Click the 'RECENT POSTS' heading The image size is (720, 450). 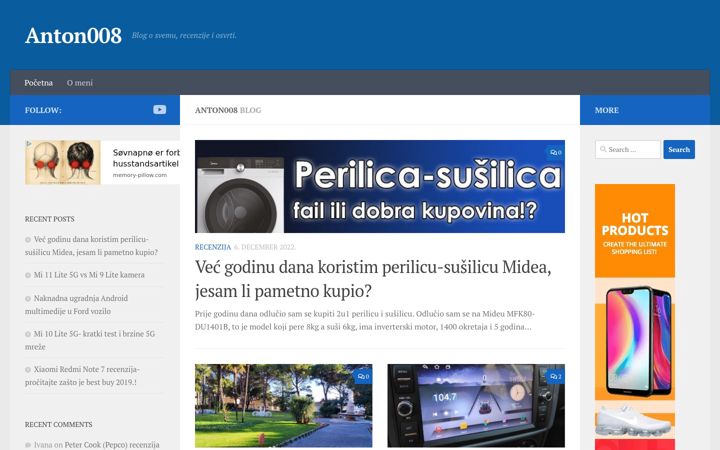click(50, 219)
